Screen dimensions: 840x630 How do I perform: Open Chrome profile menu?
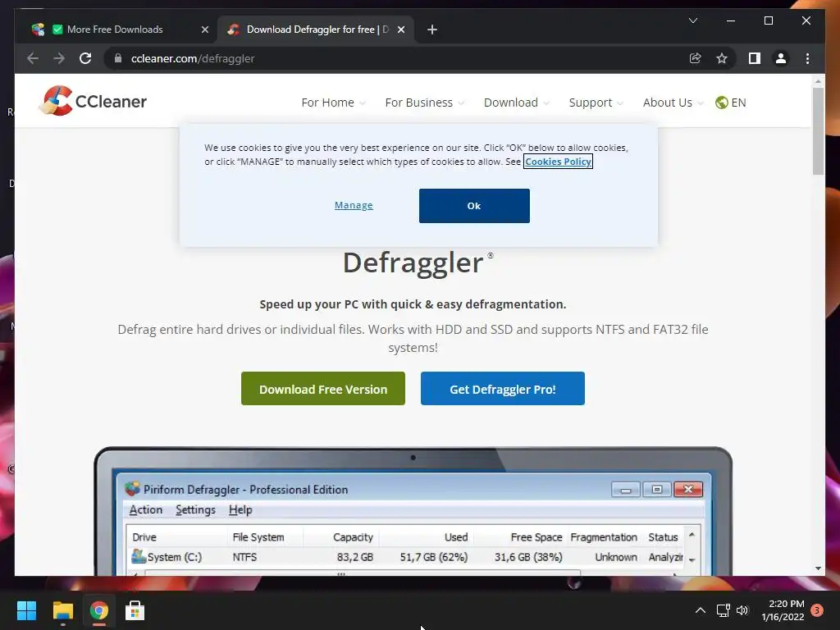pos(781,58)
